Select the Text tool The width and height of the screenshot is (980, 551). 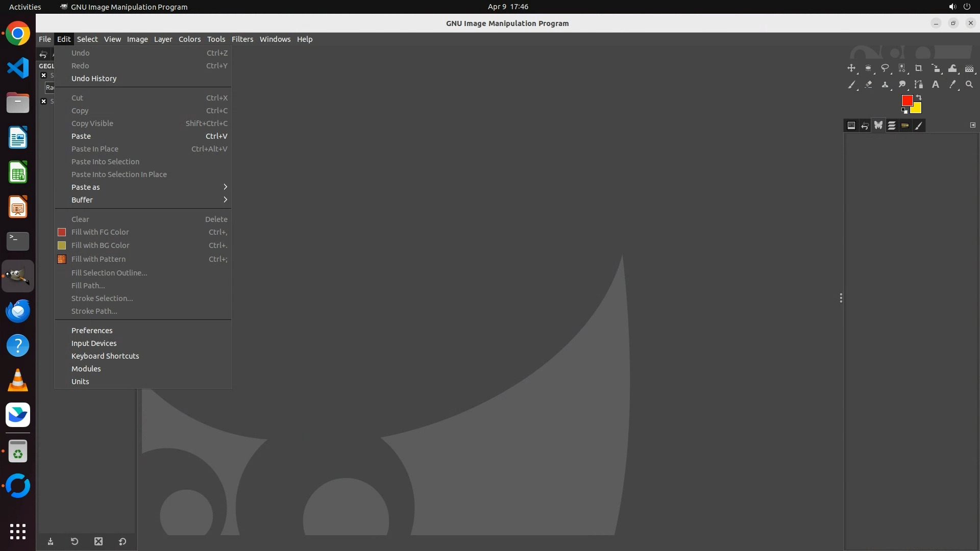[935, 85]
